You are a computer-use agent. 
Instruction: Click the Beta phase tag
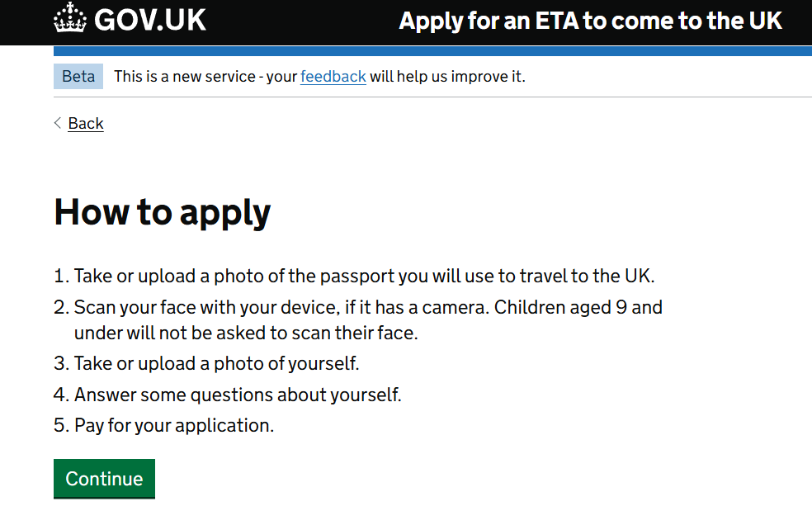[x=78, y=77]
